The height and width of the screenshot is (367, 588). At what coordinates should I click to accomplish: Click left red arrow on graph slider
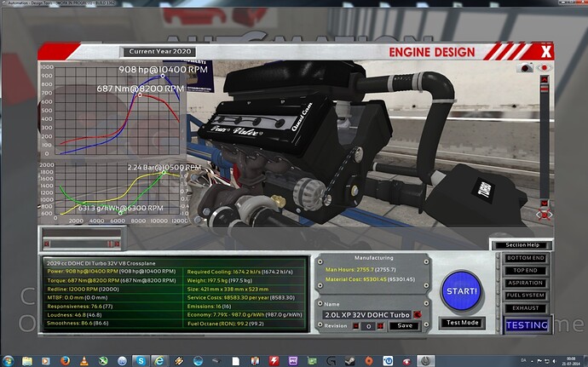point(46,243)
